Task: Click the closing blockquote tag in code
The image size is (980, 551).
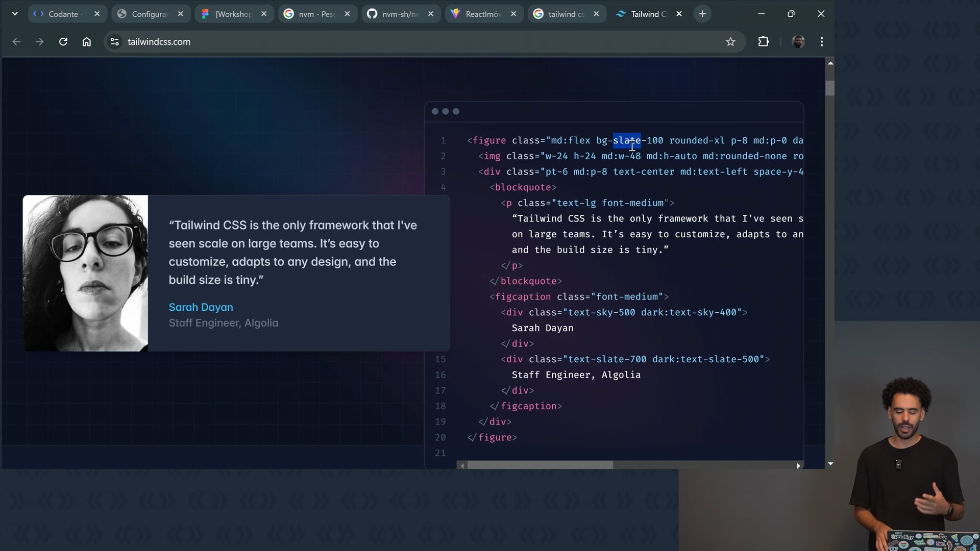Action: 526,281
